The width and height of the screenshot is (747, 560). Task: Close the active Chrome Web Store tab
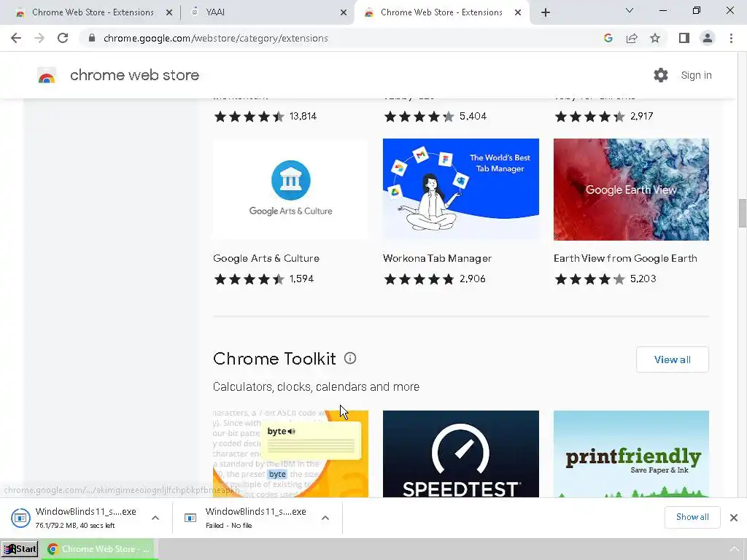pyautogui.click(x=518, y=12)
